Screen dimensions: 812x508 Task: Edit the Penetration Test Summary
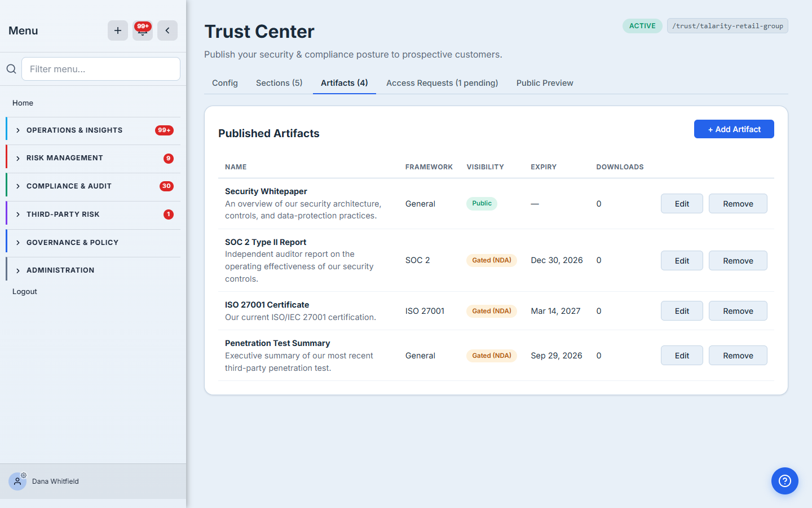point(682,356)
